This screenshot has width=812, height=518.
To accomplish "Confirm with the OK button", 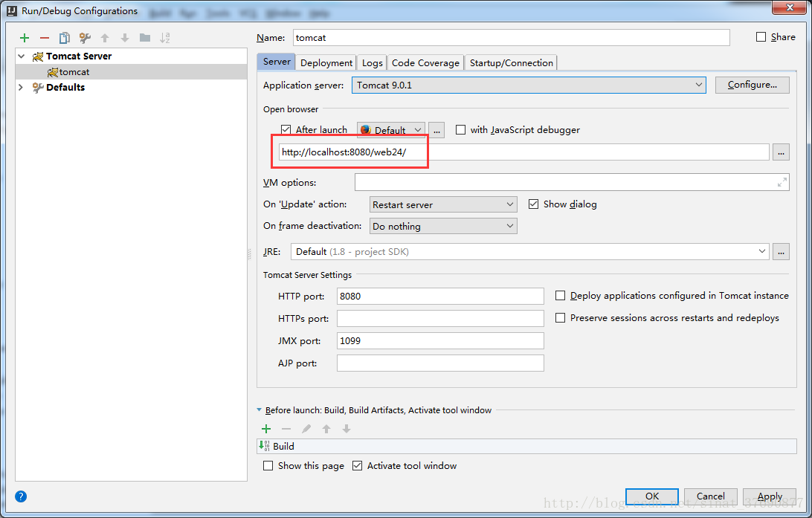I will coord(652,496).
